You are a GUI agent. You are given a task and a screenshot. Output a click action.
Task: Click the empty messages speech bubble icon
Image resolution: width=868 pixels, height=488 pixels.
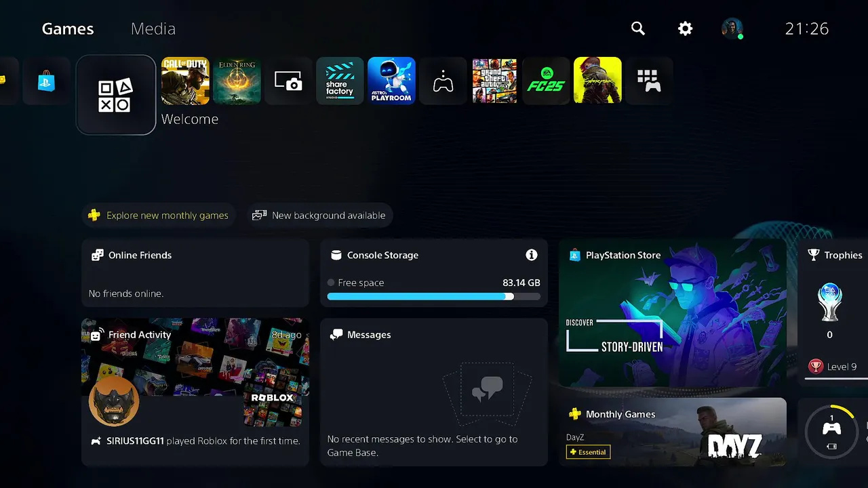[487, 389]
